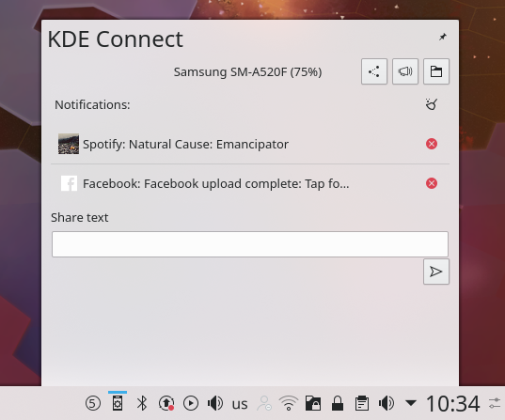Viewport: 505px width, 420px height.
Task: Open the us keyboard layout indicator
Action: coord(240,404)
